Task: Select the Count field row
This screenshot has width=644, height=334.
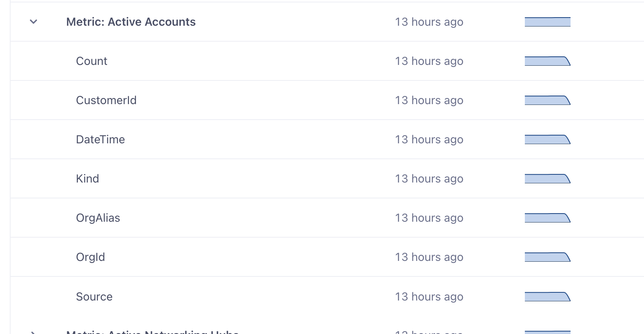Action: point(327,61)
